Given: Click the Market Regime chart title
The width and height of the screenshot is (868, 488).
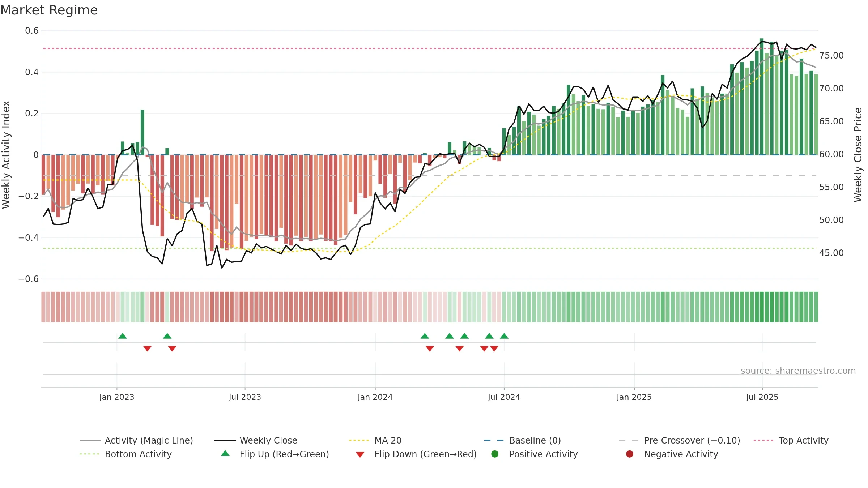Looking at the screenshot, I should click(49, 10).
